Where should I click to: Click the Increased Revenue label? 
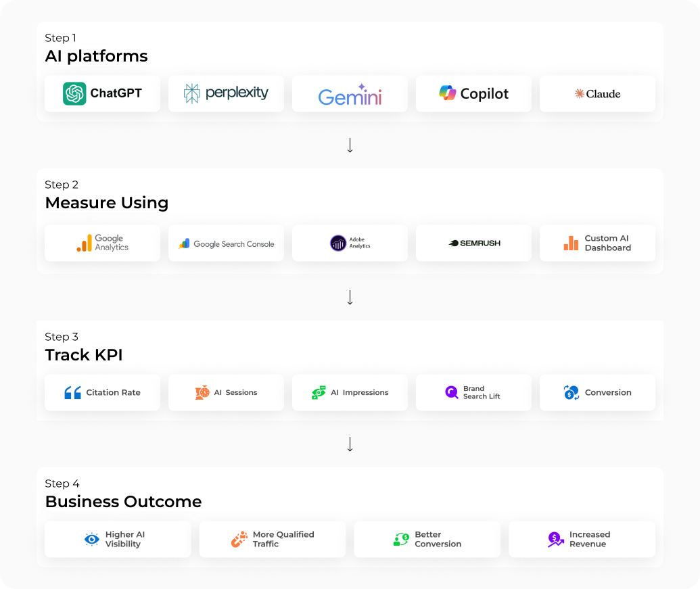click(x=590, y=540)
